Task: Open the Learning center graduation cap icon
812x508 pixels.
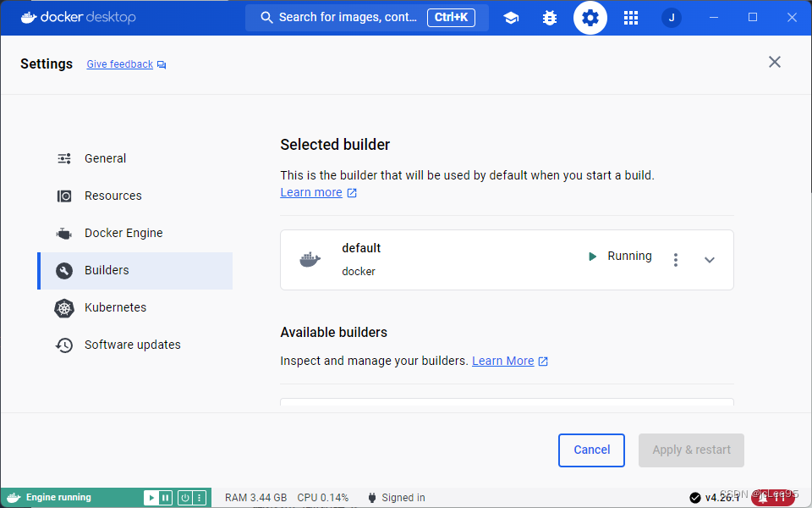Action: (x=511, y=18)
